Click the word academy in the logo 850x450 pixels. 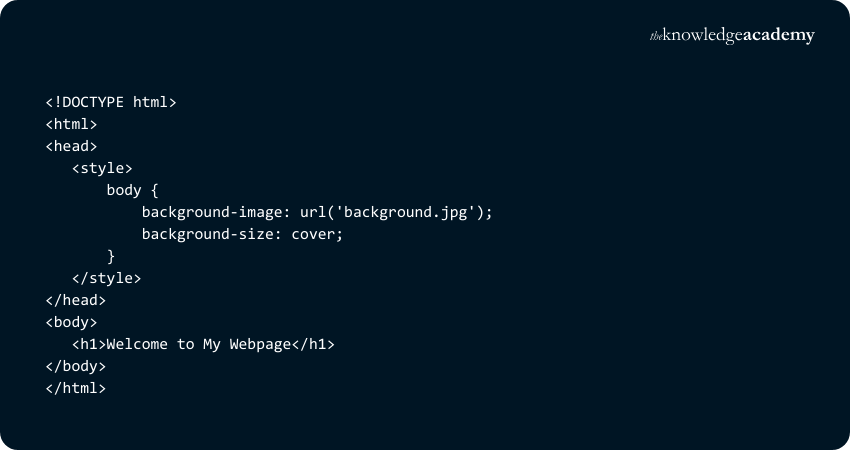point(779,36)
